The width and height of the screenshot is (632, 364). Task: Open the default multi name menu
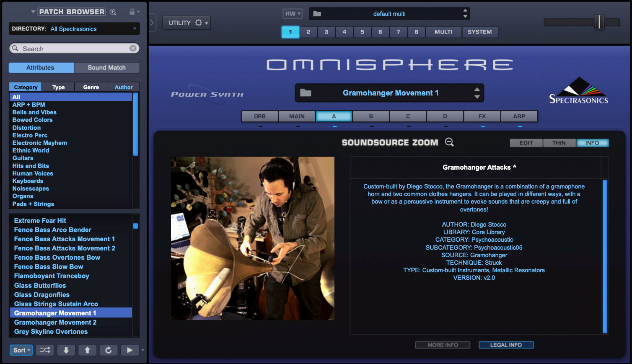(x=389, y=14)
